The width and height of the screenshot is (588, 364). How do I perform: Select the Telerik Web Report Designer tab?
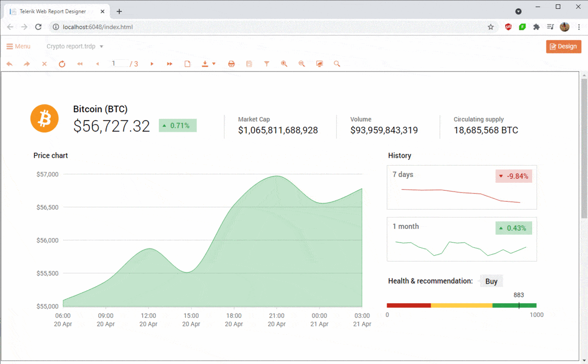56,11
